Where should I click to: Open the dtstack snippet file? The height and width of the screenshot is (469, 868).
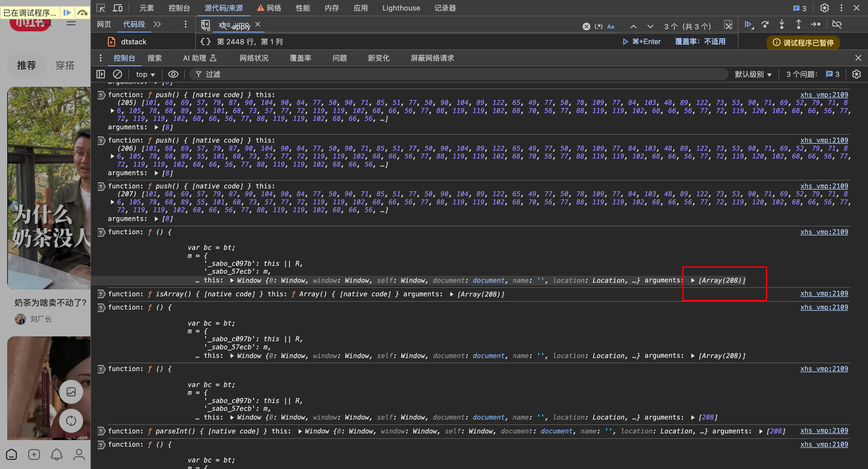coord(134,42)
